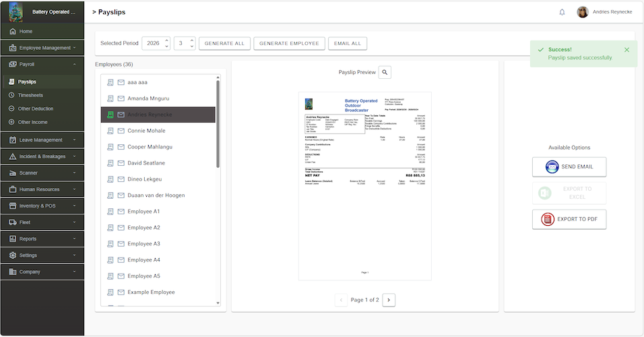
Task: Open Timesheets under Payroll
Action: pyautogui.click(x=43, y=95)
